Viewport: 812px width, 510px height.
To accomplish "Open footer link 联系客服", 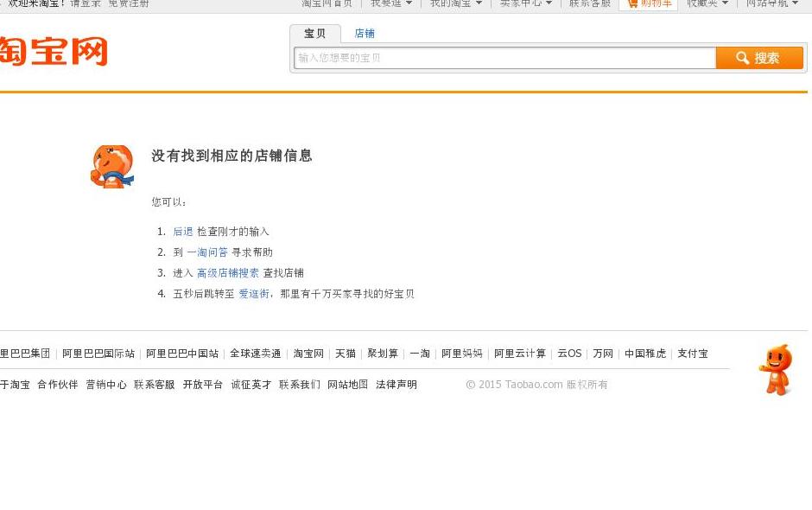I will click(x=155, y=385).
